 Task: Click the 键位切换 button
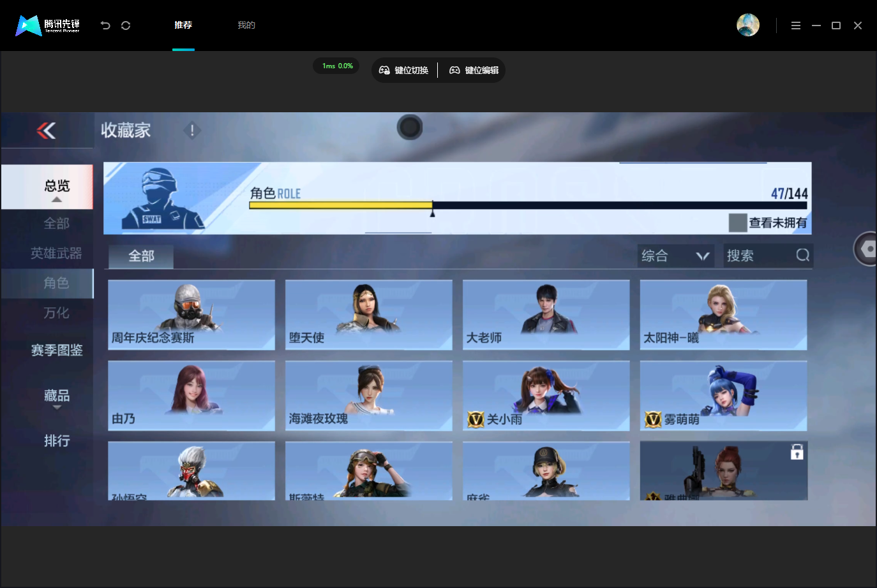tap(403, 70)
